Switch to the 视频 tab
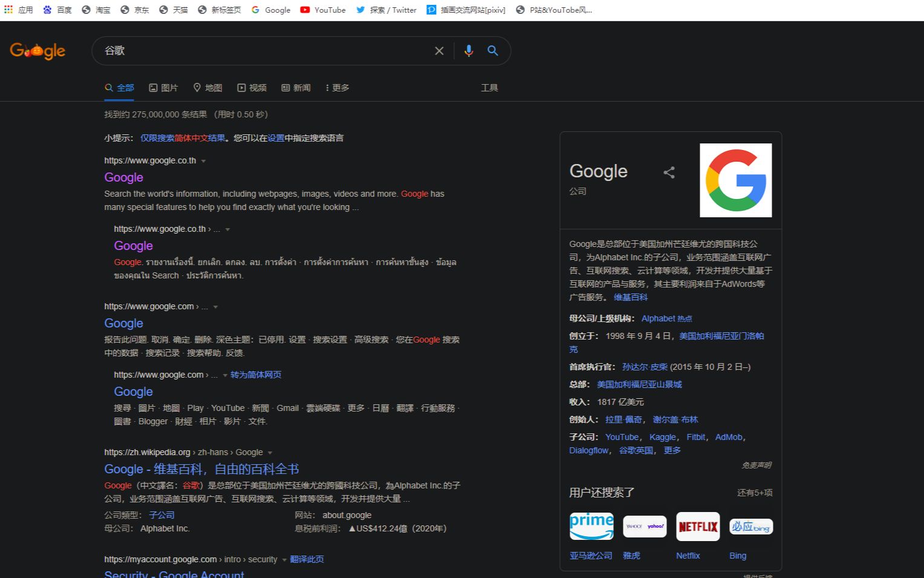This screenshot has height=578, width=924. (252, 88)
